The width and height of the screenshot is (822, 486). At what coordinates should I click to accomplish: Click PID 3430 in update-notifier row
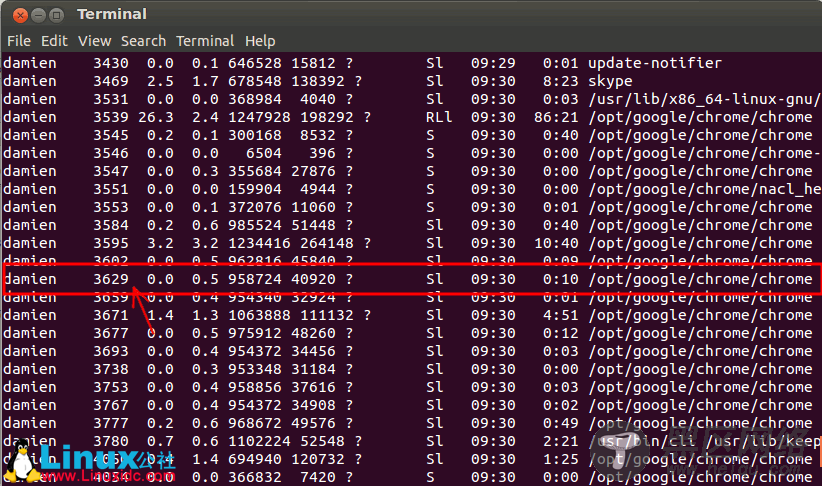[x=111, y=63]
